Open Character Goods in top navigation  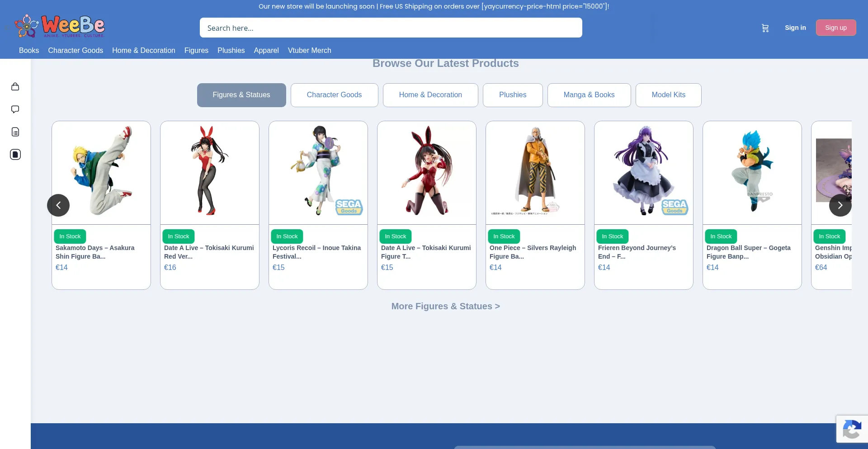click(x=75, y=50)
